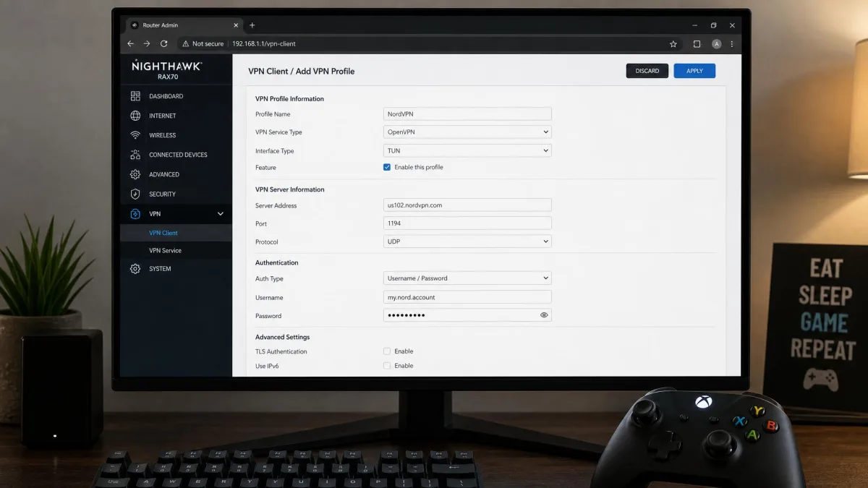Click the Advanced Settings heading
868x488 pixels.
283,337
